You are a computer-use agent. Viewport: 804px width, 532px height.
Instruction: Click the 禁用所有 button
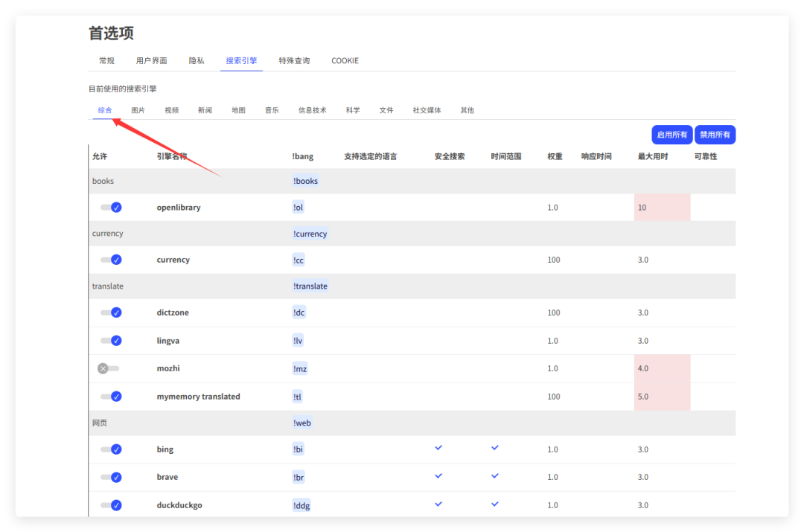(715, 135)
